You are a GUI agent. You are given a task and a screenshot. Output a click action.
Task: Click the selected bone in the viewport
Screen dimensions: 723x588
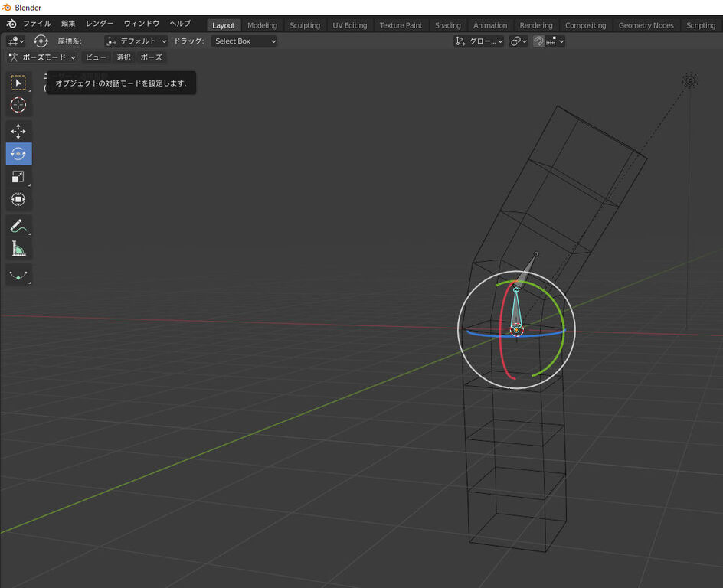(x=516, y=309)
